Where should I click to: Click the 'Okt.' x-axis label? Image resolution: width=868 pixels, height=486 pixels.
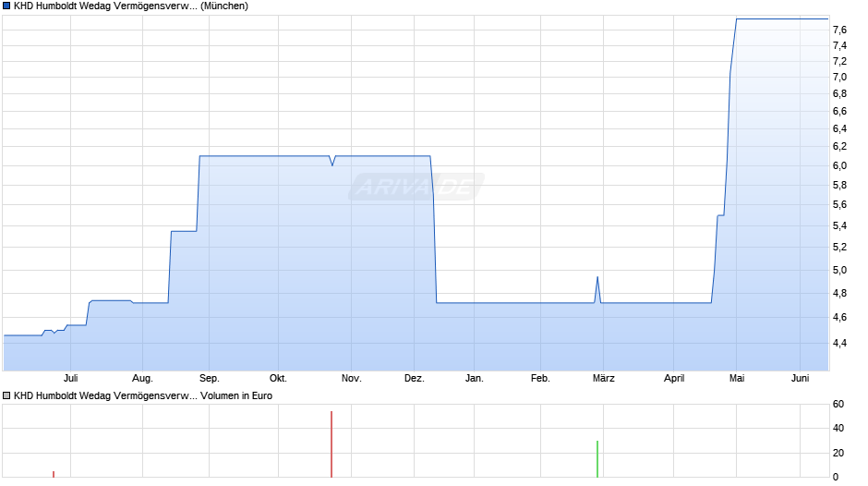click(x=278, y=378)
